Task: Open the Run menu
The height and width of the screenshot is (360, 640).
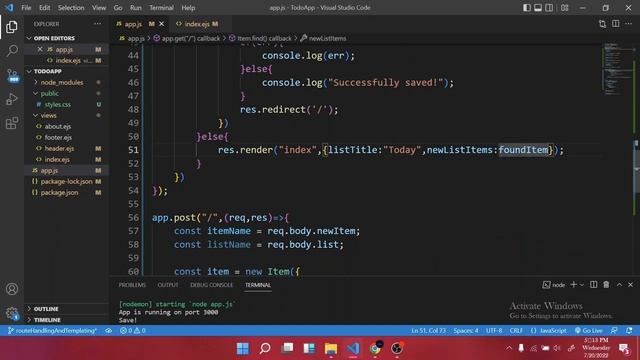Action: (136, 8)
